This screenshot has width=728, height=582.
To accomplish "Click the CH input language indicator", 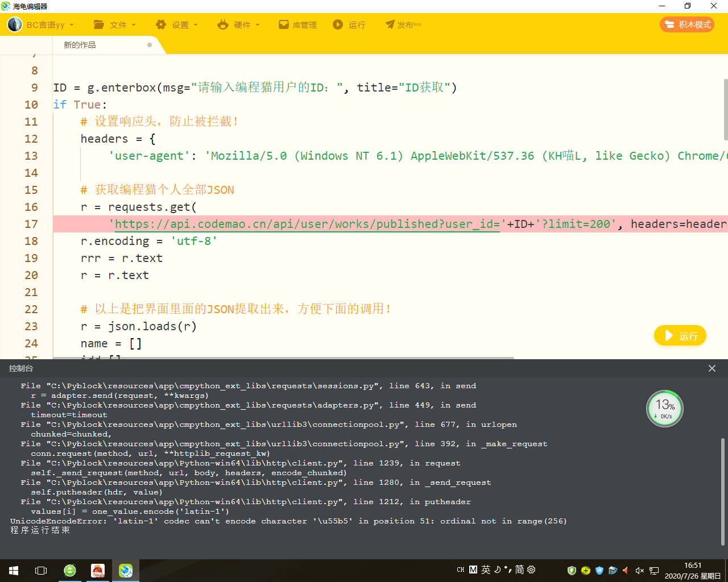I will tap(461, 569).
